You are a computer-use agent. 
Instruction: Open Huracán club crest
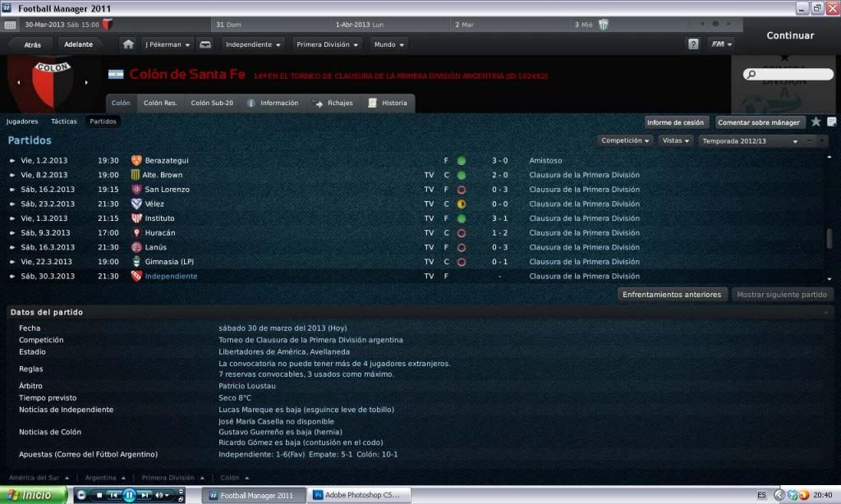[x=136, y=232]
